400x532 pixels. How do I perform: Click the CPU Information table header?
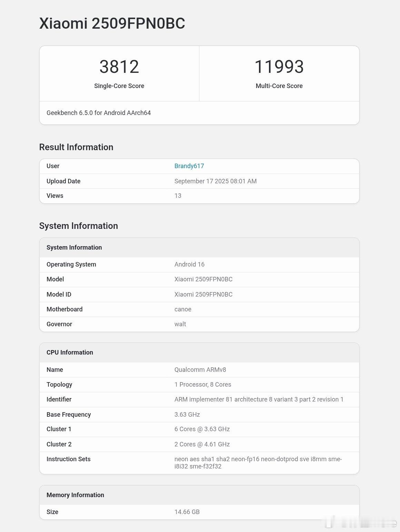pyautogui.click(x=199, y=352)
